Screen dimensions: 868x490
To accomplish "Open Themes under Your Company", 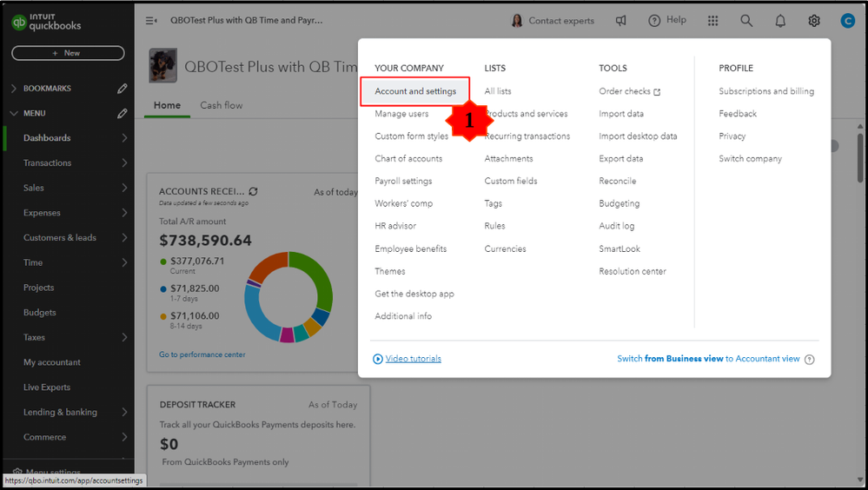I will point(390,271).
